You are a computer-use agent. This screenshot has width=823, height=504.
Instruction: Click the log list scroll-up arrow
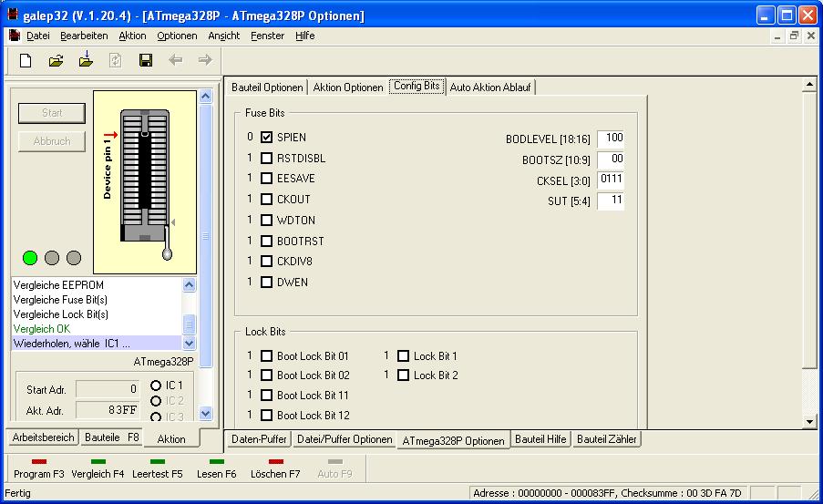coord(189,284)
